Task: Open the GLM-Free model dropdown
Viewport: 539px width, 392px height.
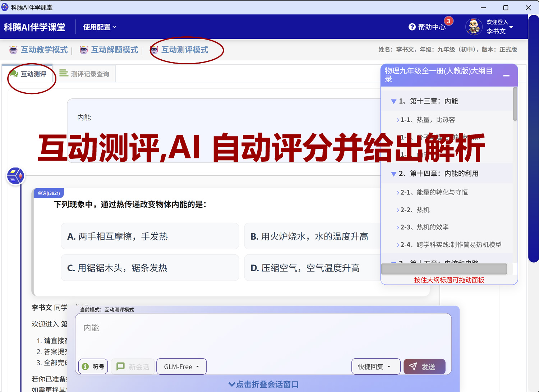Action: (x=181, y=366)
